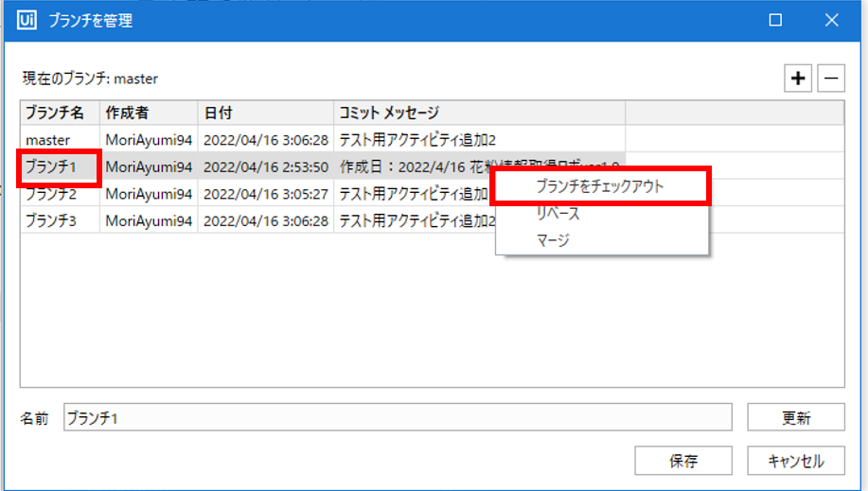The height and width of the screenshot is (491, 868).
Task: Choose マージ in the context menu
Action: pyautogui.click(x=553, y=240)
